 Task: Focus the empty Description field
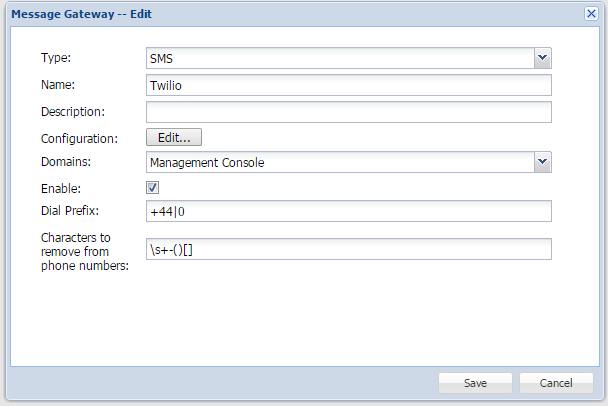coord(349,111)
